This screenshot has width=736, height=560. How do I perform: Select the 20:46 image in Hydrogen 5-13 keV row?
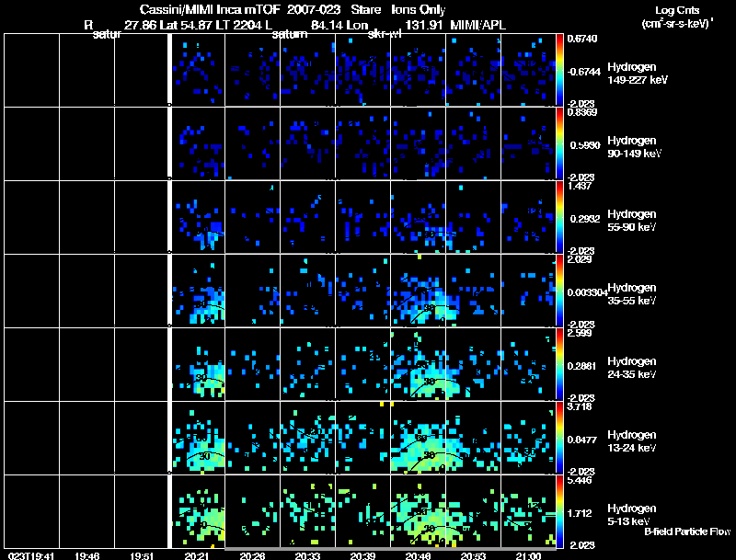tap(418, 511)
